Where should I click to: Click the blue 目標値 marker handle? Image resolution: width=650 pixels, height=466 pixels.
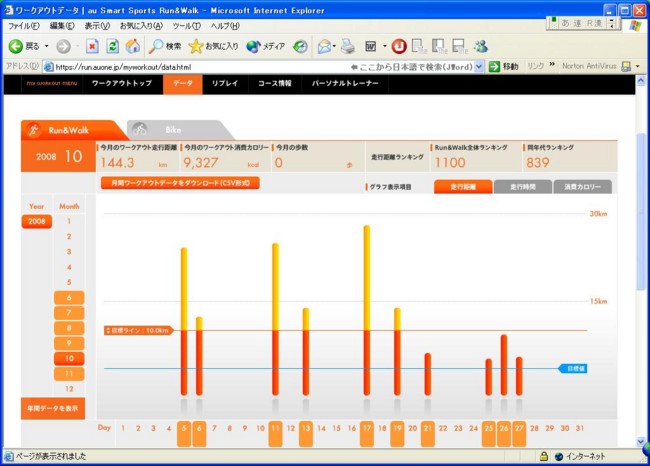(573, 369)
